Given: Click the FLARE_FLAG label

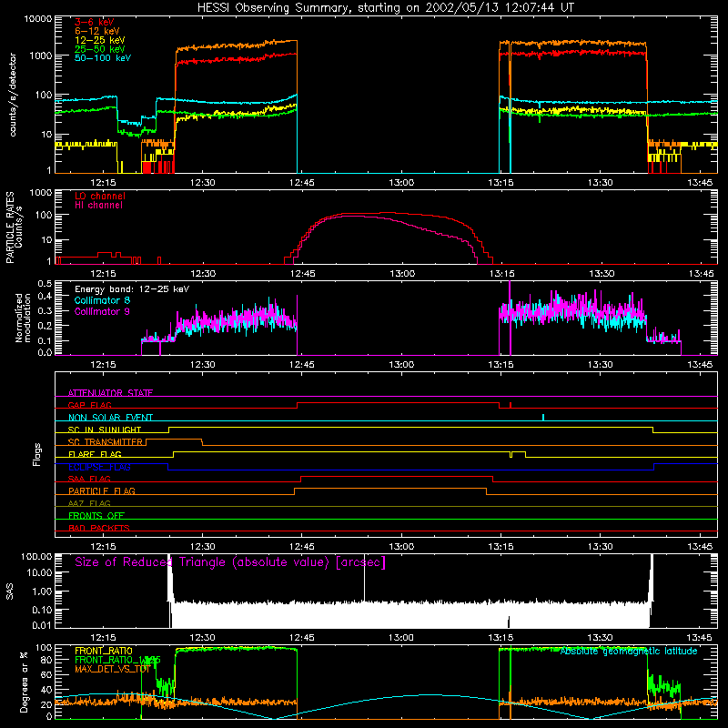Looking at the screenshot, I should [95, 454].
